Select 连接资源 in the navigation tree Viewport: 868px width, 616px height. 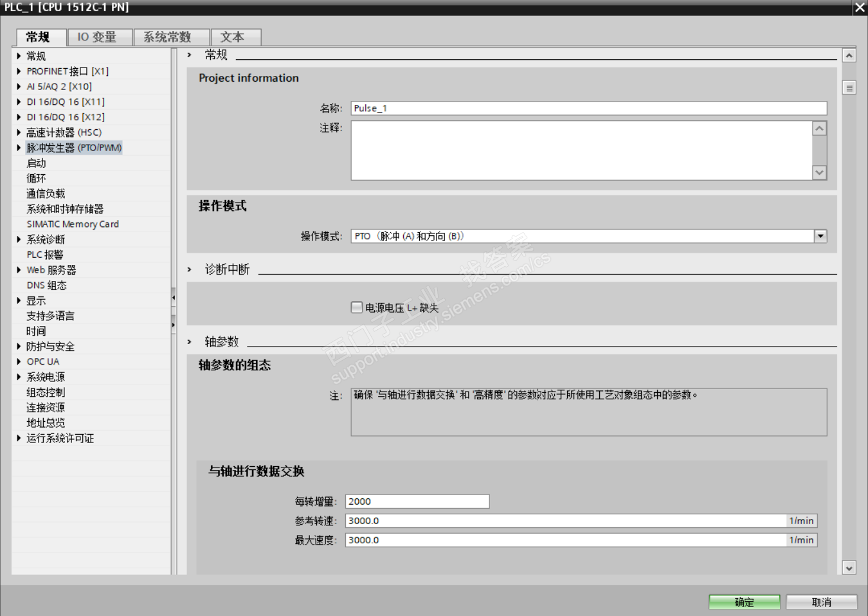(x=46, y=408)
